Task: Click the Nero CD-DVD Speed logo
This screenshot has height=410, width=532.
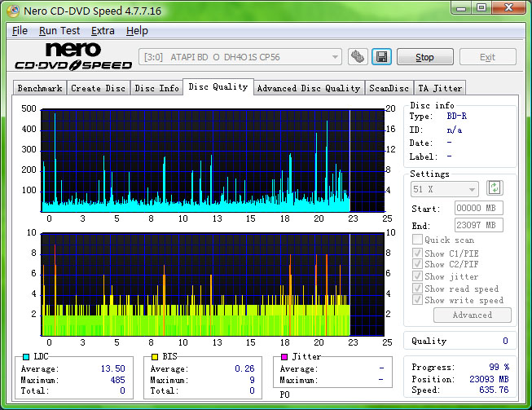Action: click(x=72, y=56)
